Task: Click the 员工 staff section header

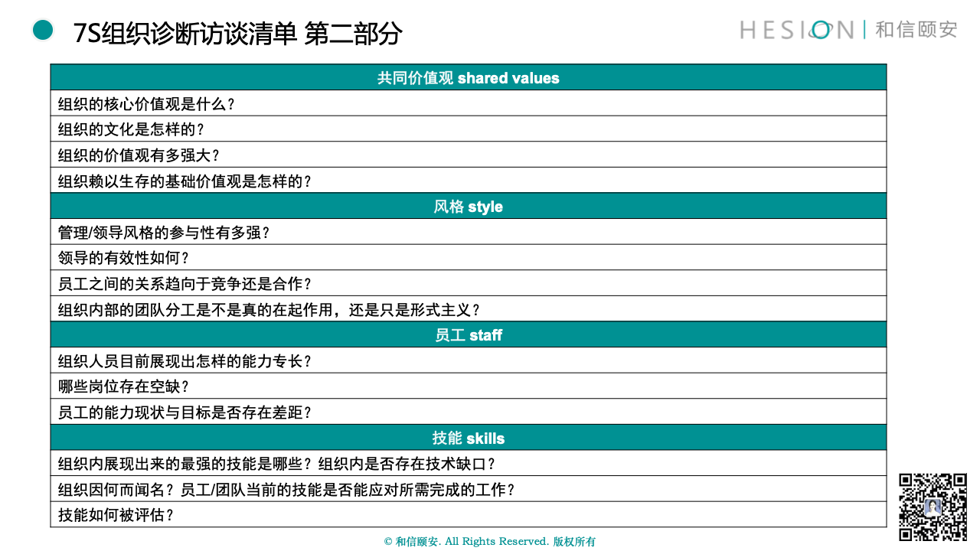Action: (468, 335)
